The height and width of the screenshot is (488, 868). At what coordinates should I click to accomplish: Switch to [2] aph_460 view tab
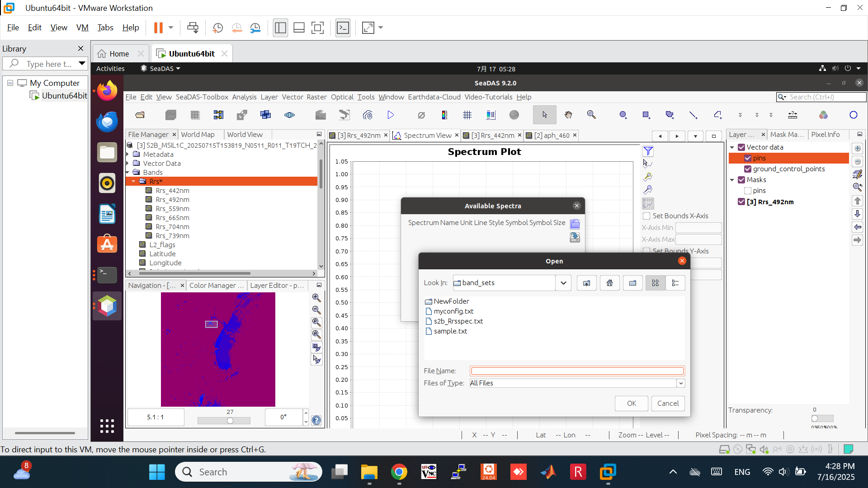tap(552, 136)
